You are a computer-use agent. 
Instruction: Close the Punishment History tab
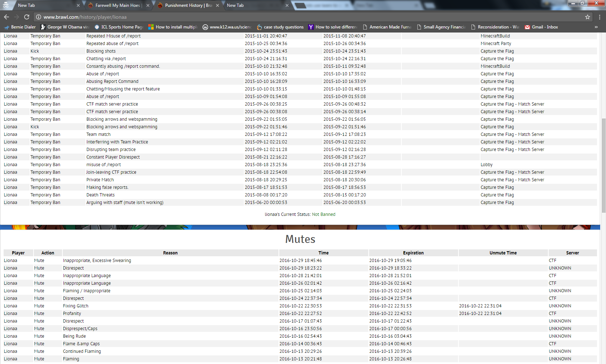pos(218,5)
